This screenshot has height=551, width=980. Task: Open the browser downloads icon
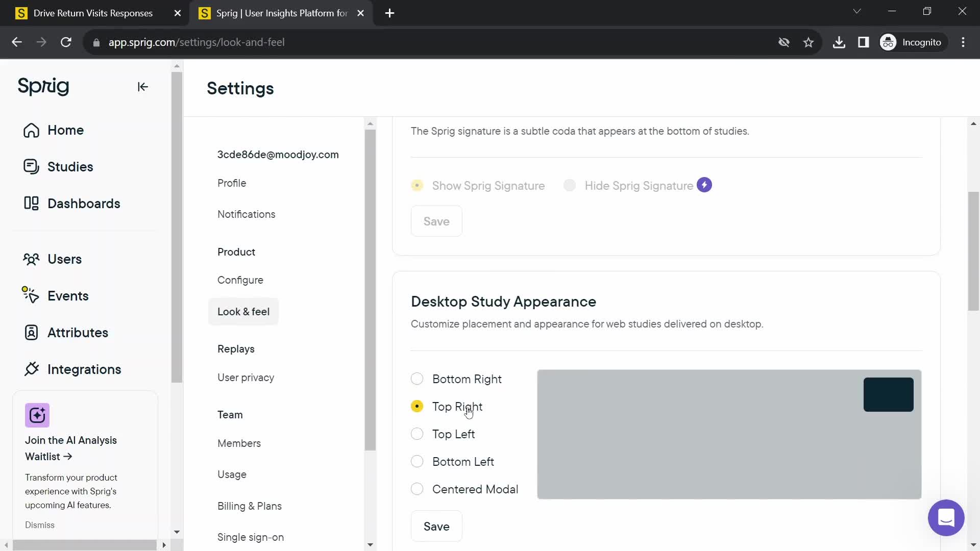pyautogui.click(x=839, y=42)
